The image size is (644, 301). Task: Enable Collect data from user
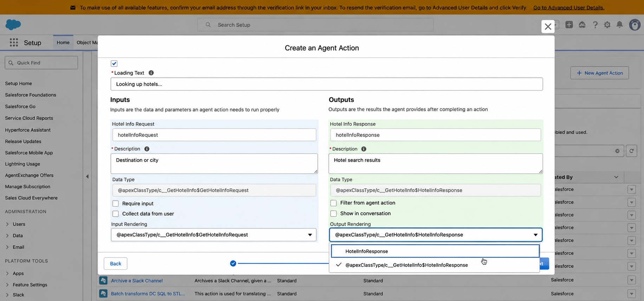click(x=116, y=214)
